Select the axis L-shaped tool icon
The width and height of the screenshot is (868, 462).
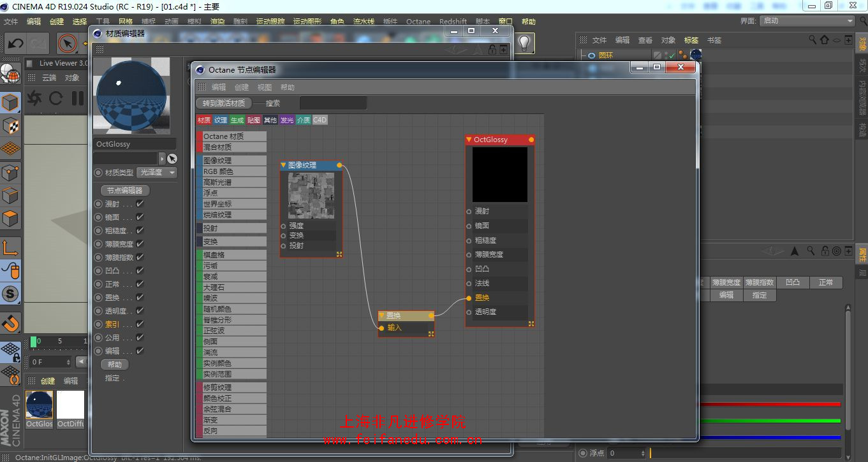[10, 247]
